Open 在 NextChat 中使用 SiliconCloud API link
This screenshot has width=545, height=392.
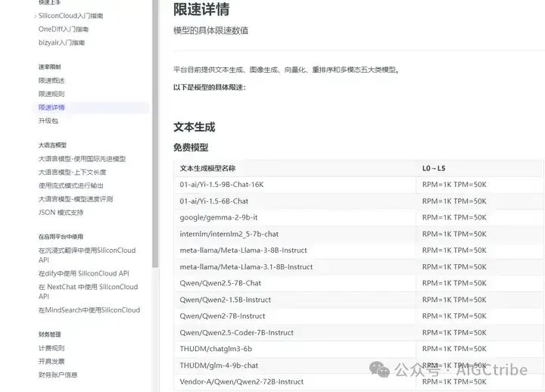89,291
